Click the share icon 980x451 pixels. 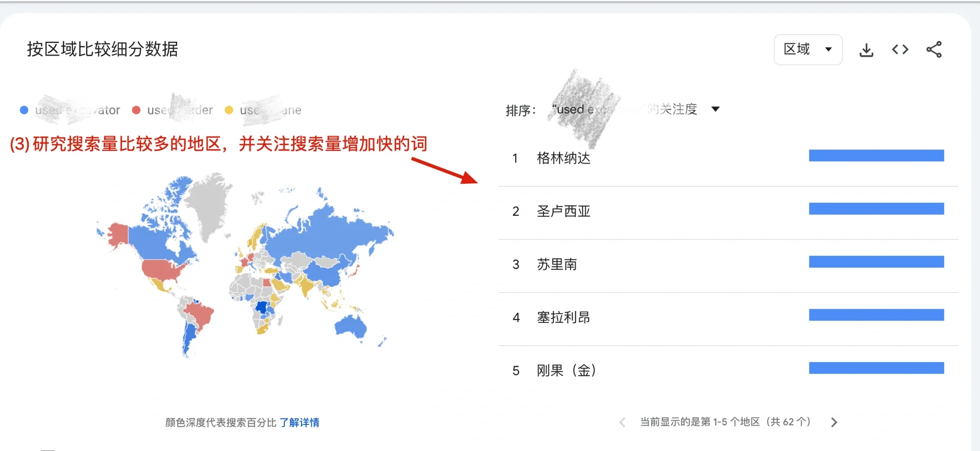tap(934, 49)
